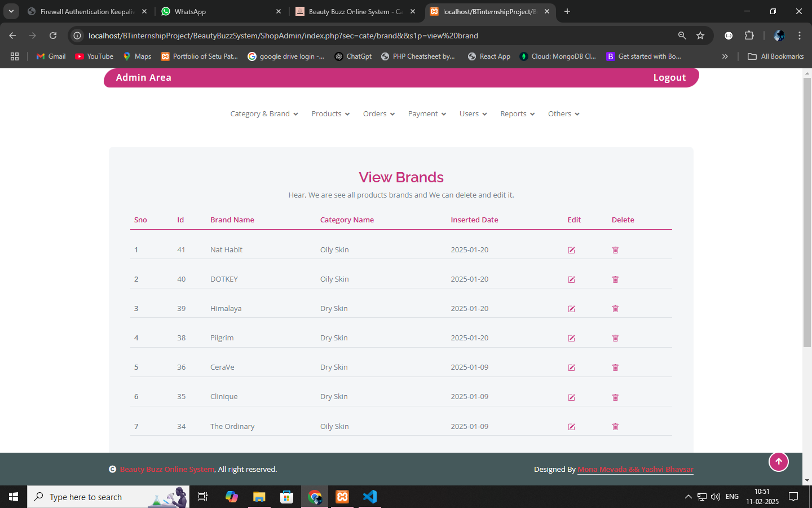Open the Chrome profile avatar
This screenshot has height=508, width=812.
point(779,36)
